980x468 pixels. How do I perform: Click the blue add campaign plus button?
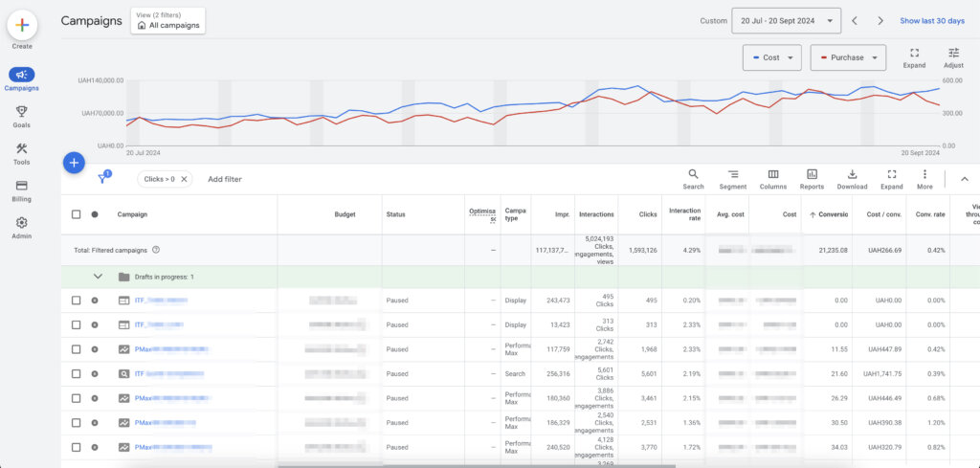(75, 163)
